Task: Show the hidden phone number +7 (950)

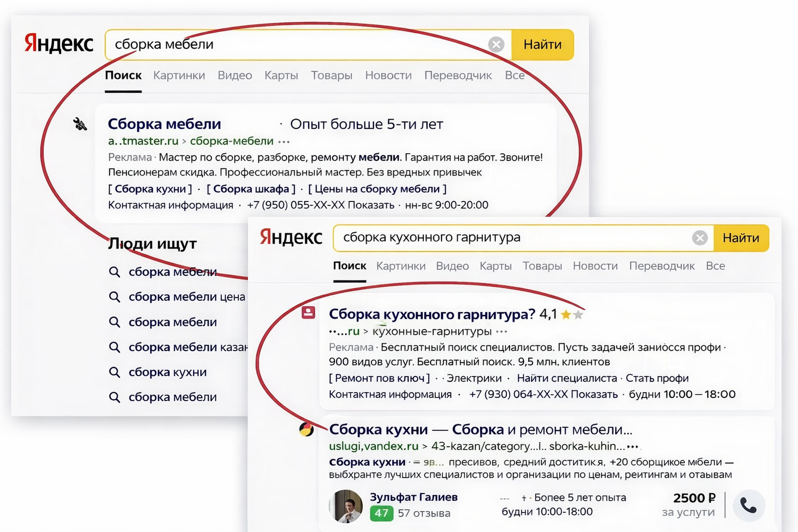Action: pos(371,205)
